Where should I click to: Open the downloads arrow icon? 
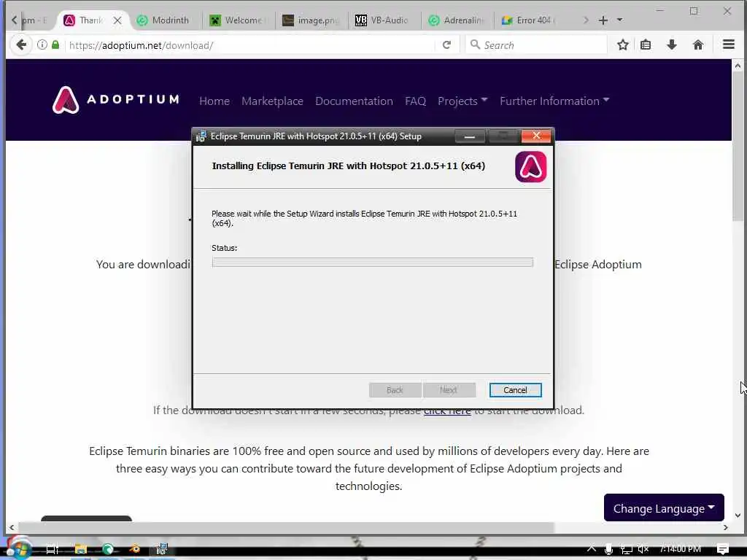click(672, 44)
